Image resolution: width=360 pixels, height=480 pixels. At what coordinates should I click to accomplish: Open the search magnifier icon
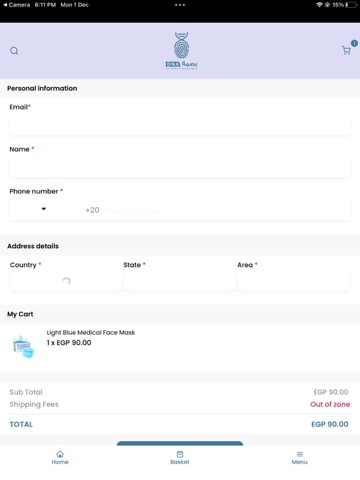[14, 51]
